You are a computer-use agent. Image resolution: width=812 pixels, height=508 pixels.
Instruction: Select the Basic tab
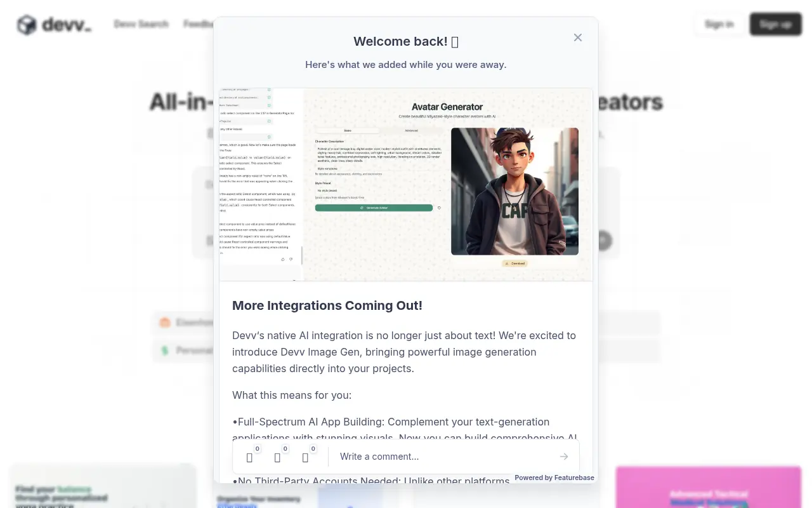tap(348, 130)
